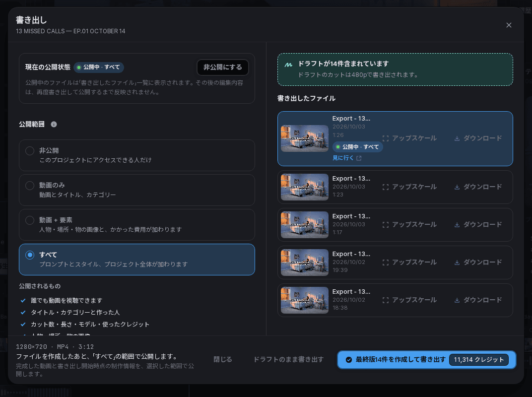Click download icon on the 19:39 export
532x397 pixels.
(457, 263)
